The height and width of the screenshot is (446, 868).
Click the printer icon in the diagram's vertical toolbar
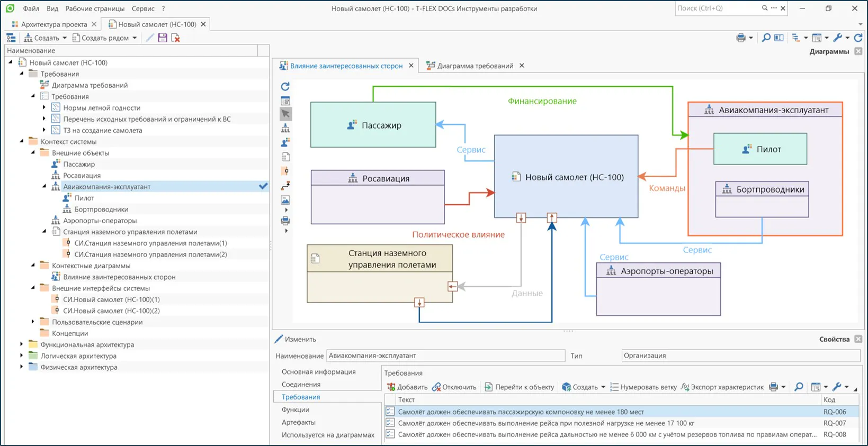(x=285, y=220)
